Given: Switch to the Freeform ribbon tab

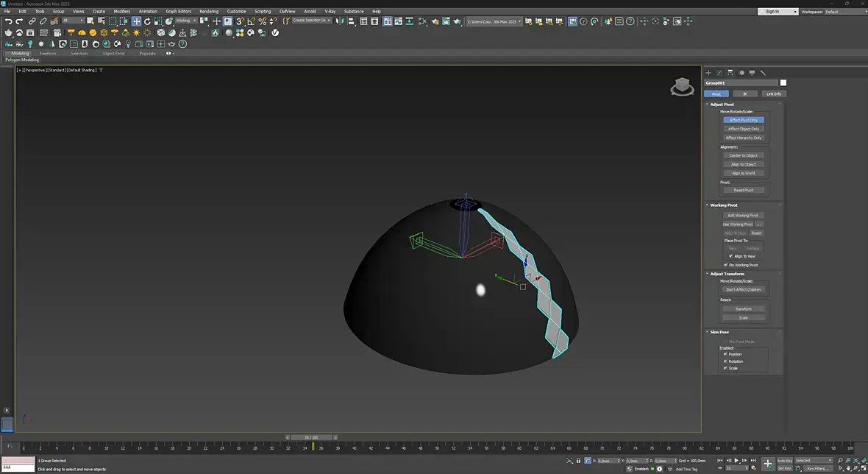Looking at the screenshot, I should (x=48, y=54).
